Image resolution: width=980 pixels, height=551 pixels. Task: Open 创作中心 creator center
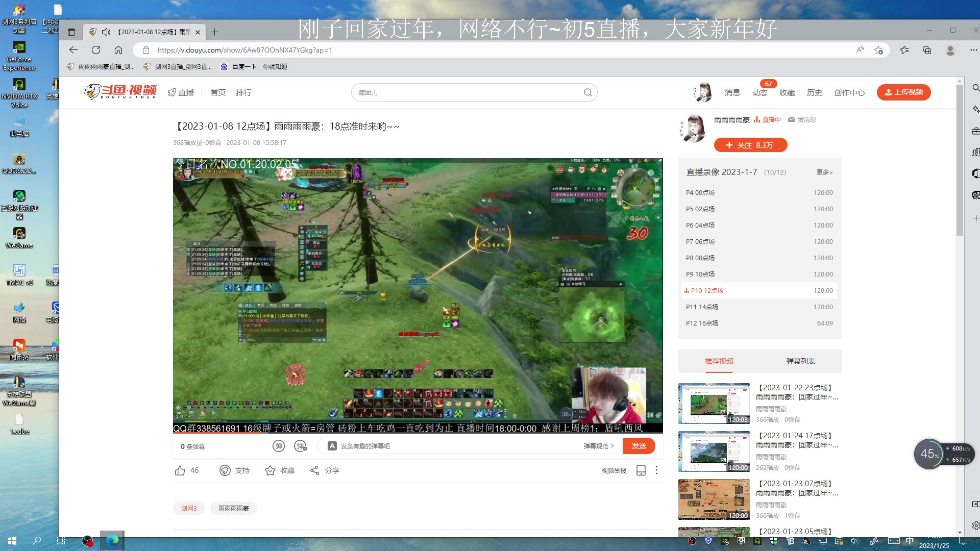[849, 92]
